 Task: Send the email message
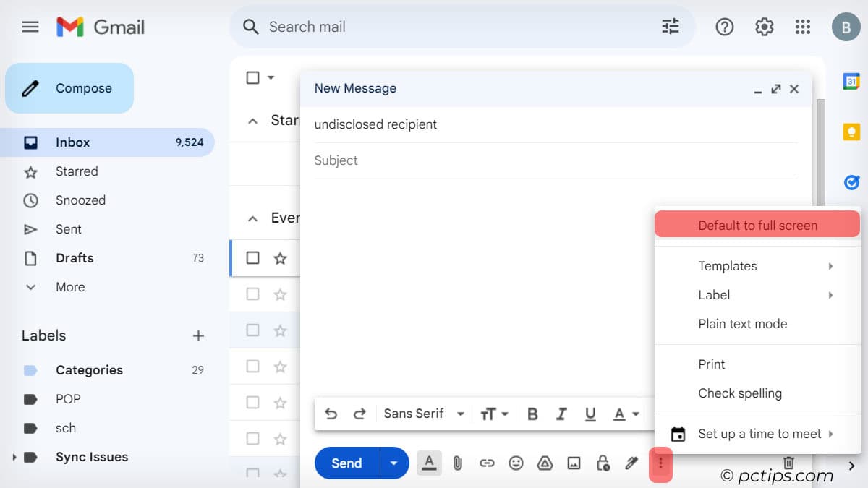[x=346, y=463]
